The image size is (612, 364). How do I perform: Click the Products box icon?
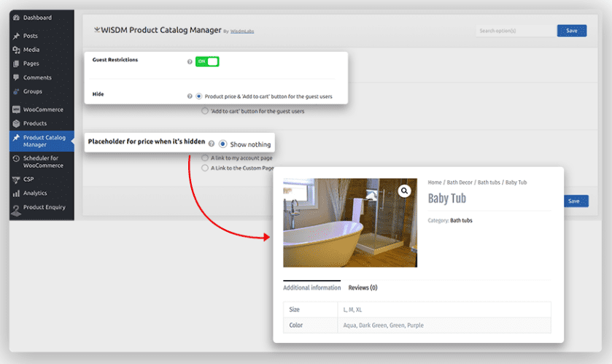click(16, 124)
